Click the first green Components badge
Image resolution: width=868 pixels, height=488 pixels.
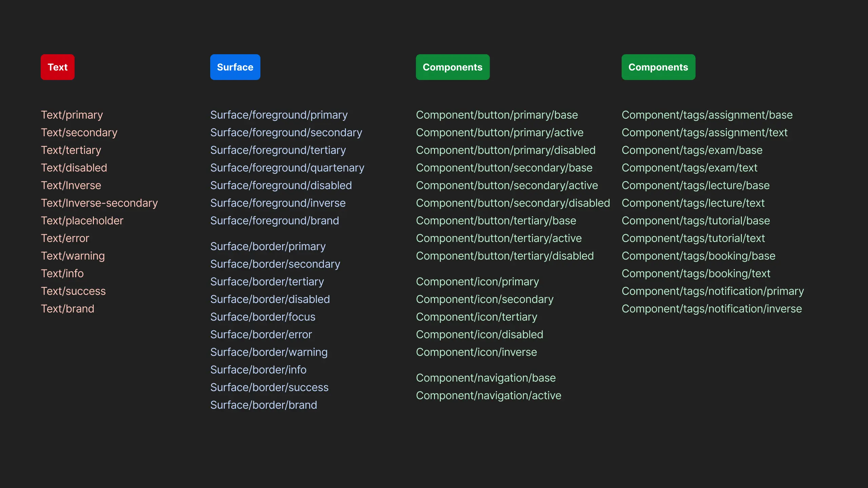pos(453,67)
